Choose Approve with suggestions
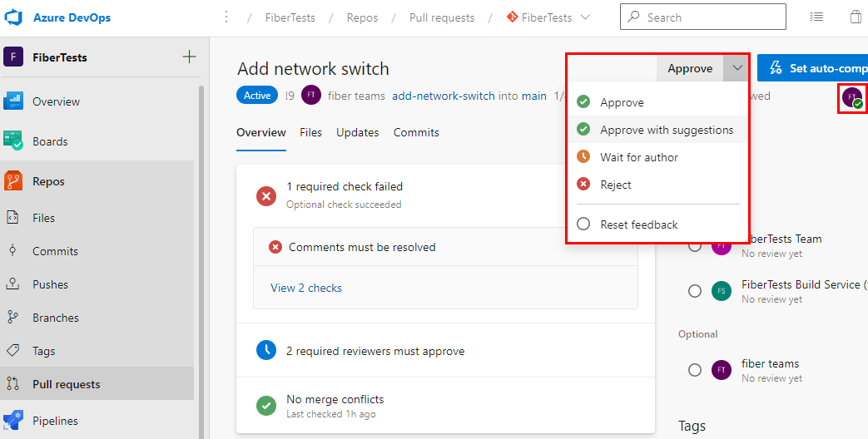This screenshot has width=868, height=439. 657,130
